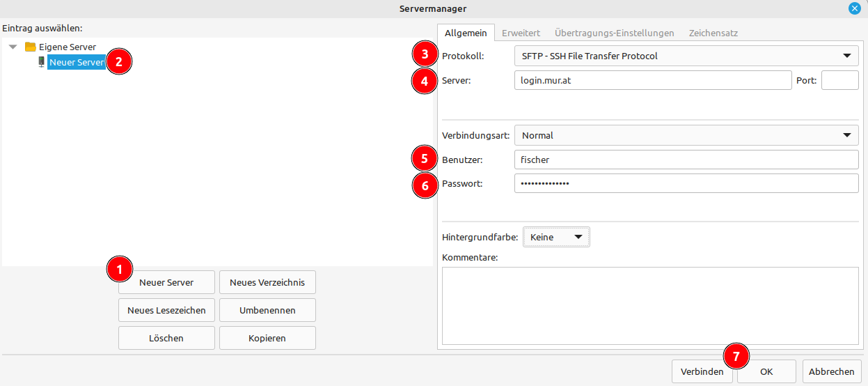The height and width of the screenshot is (386, 868).
Task: Collapse the Eigene Server tree node
Action: click(x=13, y=47)
